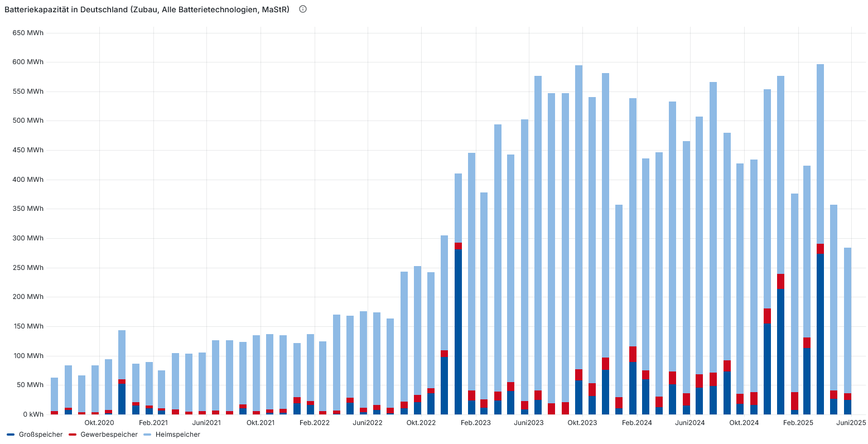Screen dimensions: 868x444
Task: Click the Feb.2023 x-axis label
Action: (475, 423)
